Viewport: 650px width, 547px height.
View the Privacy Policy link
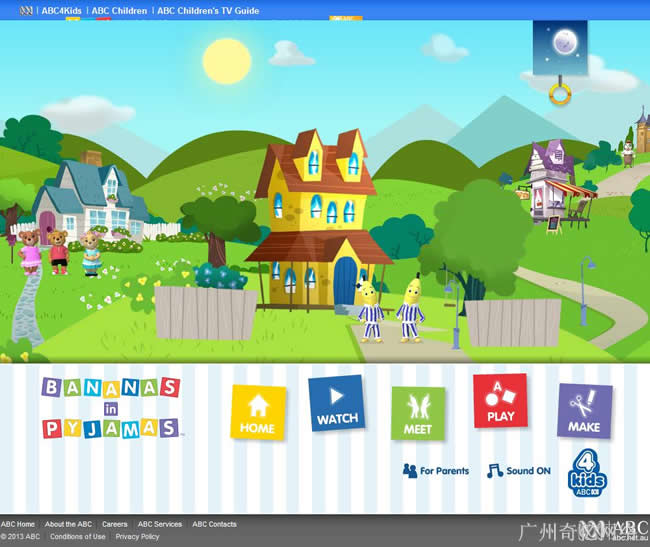point(137,537)
